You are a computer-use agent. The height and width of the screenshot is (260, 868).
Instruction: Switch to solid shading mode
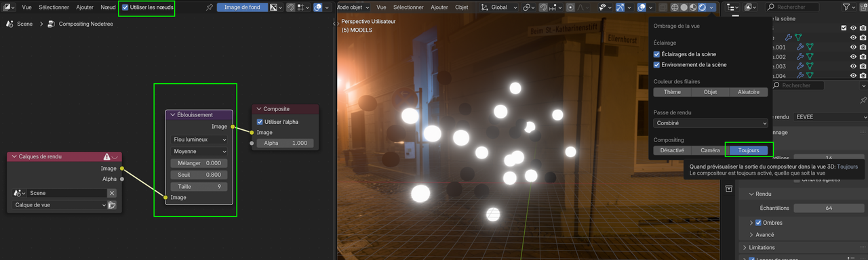(684, 7)
